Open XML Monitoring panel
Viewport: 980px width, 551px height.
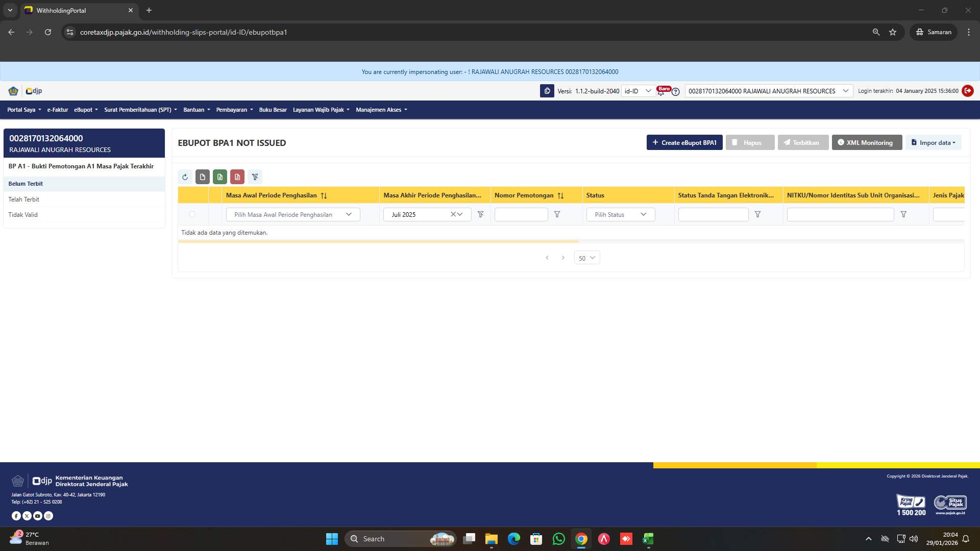(x=866, y=142)
